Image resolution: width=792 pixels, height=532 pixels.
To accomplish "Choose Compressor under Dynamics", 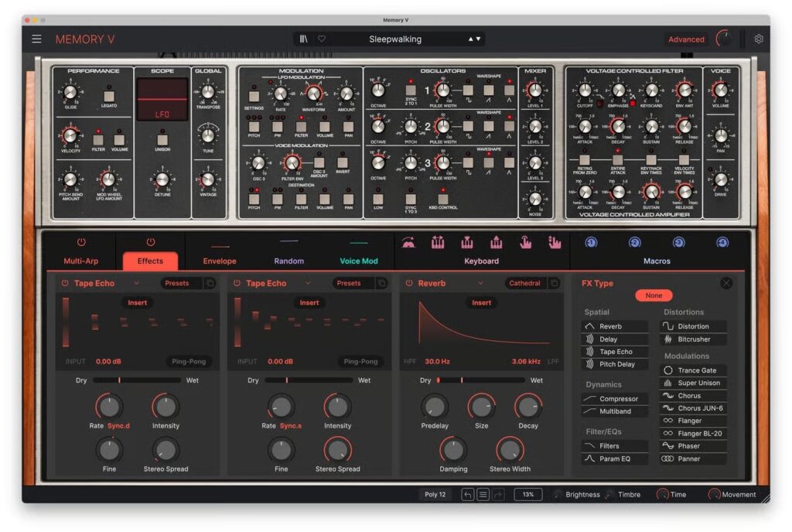I will pyautogui.click(x=615, y=399).
